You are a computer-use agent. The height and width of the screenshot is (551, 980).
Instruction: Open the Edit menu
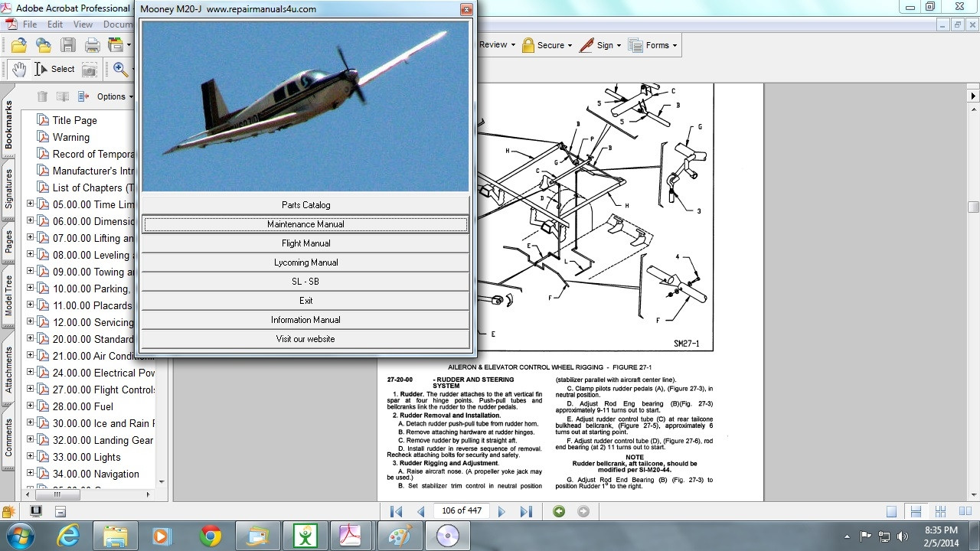(x=55, y=24)
